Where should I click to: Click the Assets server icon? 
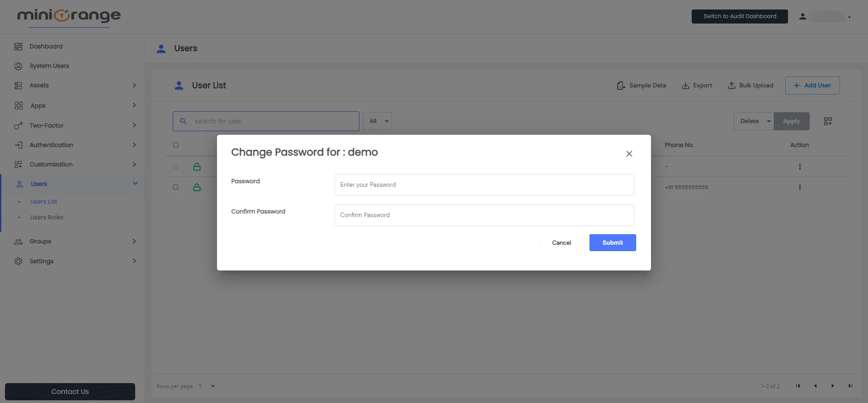18,85
